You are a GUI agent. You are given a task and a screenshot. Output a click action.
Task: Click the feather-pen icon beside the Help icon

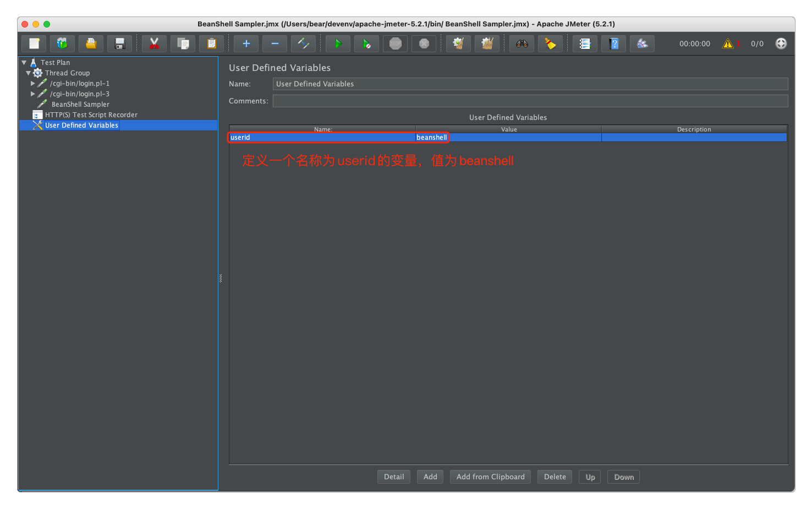643,43
